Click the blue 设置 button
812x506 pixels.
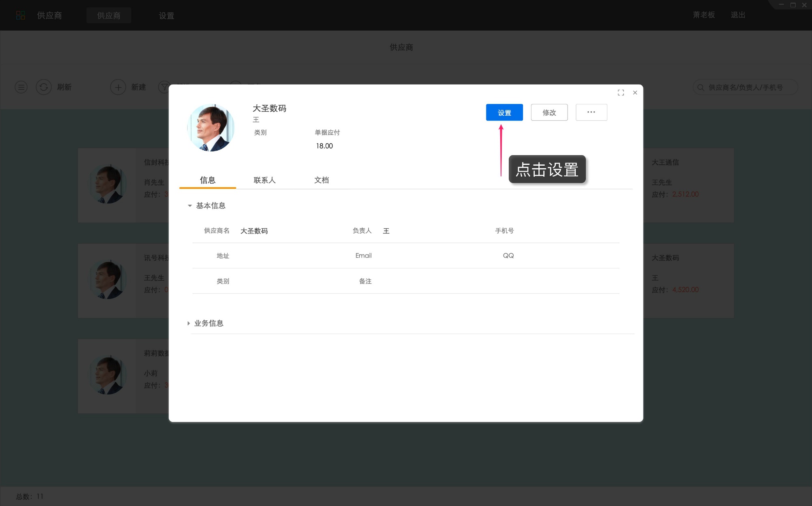point(504,112)
